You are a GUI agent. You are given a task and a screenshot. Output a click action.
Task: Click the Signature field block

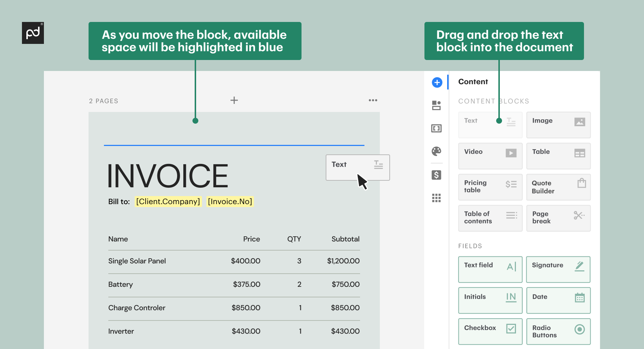coord(558,270)
